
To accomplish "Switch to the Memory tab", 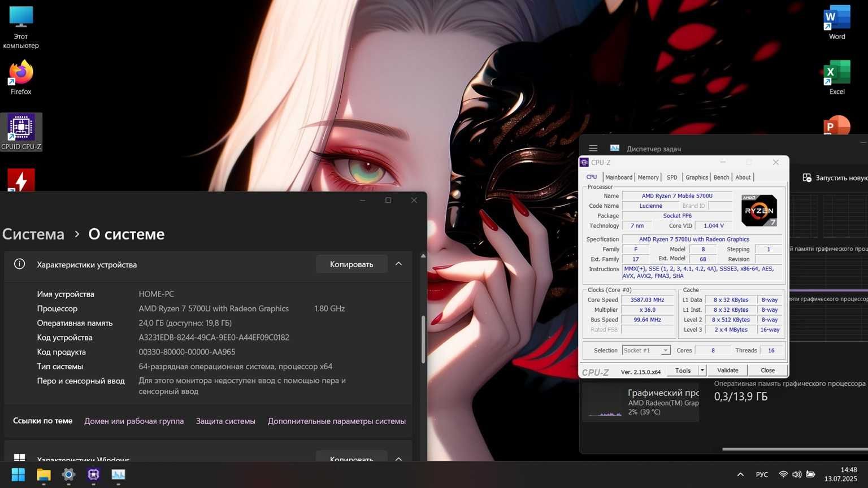I will click(648, 177).
